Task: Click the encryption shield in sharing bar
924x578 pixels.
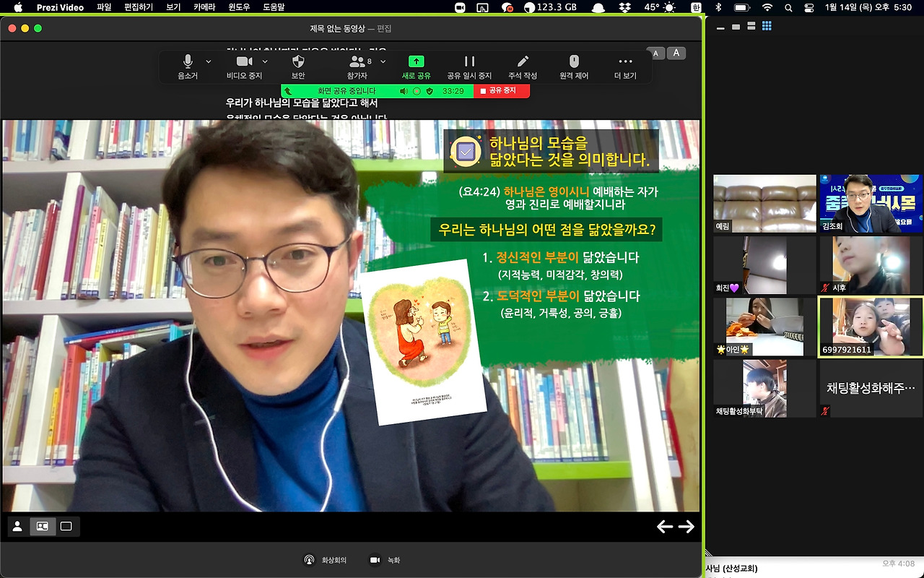Action: pos(430,91)
